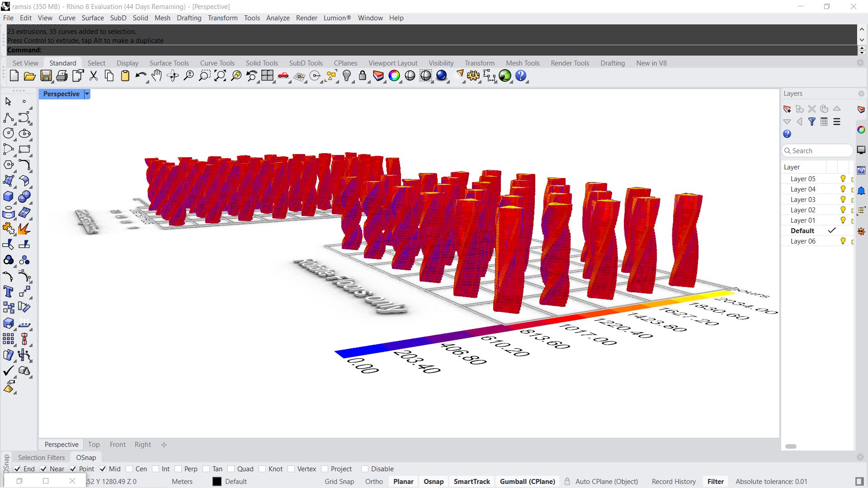Click the Gumball CPlane toggle
Screen dimensions: 868x488
click(526, 481)
